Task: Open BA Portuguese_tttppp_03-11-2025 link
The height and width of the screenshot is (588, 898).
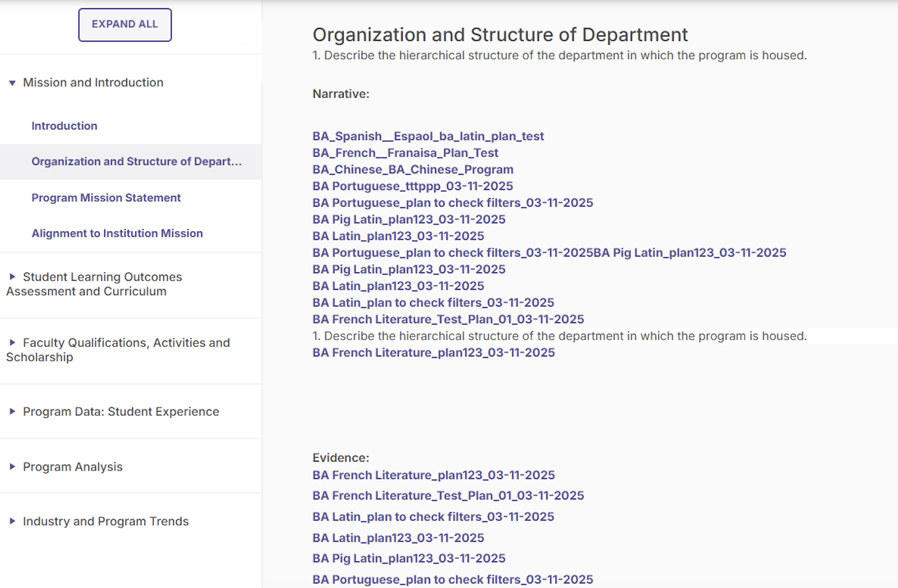Action: coord(413,186)
